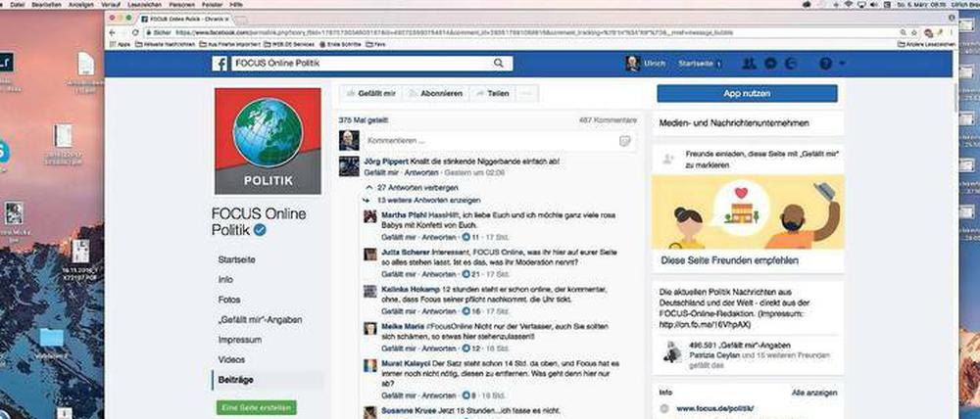Select Info in the page sidebar
The width and height of the screenshot is (980, 419).
[225, 280]
